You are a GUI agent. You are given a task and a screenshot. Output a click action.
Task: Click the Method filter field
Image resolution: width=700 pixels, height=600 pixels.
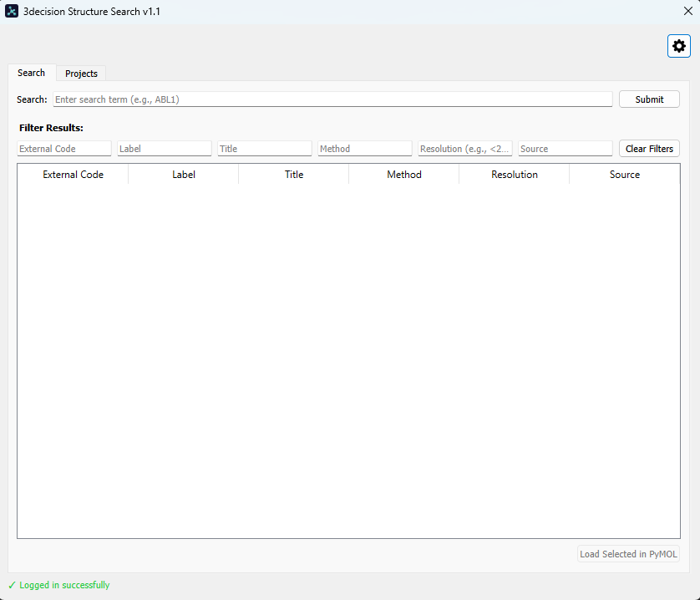point(365,149)
